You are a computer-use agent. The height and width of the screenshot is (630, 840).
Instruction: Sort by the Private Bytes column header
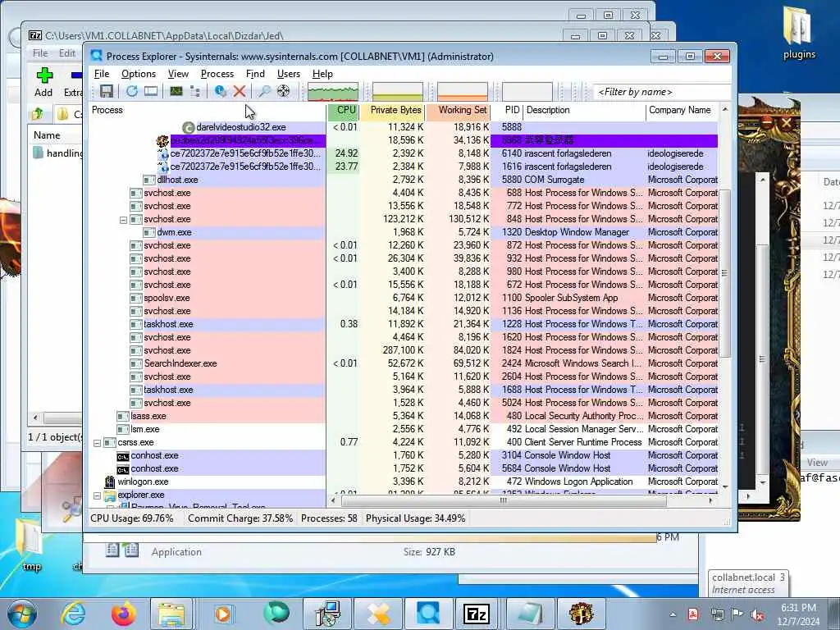(x=393, y=111)
